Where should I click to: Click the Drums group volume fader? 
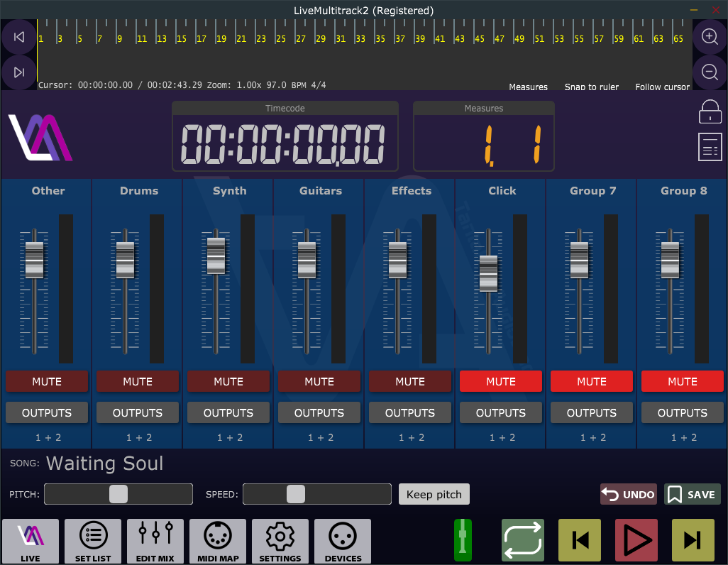pos(125,260)
